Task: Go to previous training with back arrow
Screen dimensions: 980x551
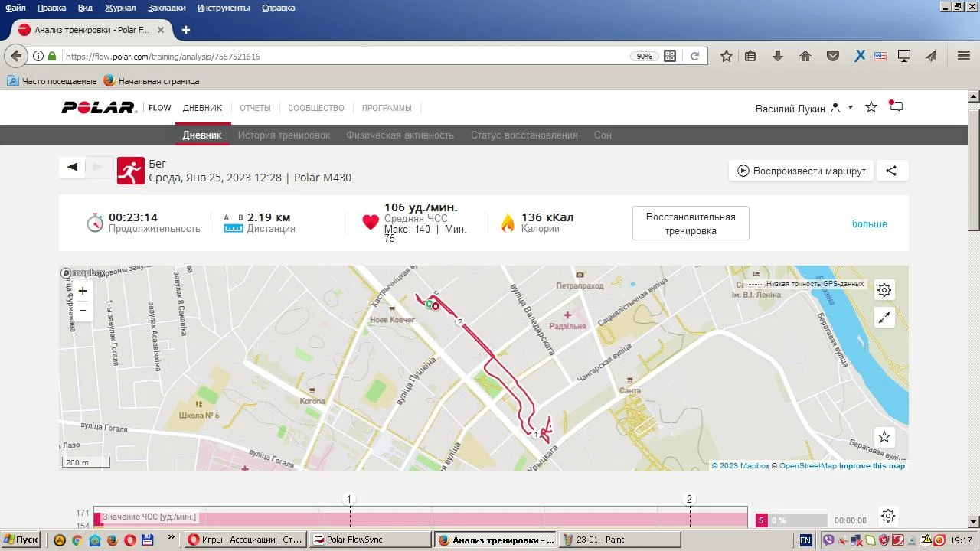Action: (x=73, y=167)
